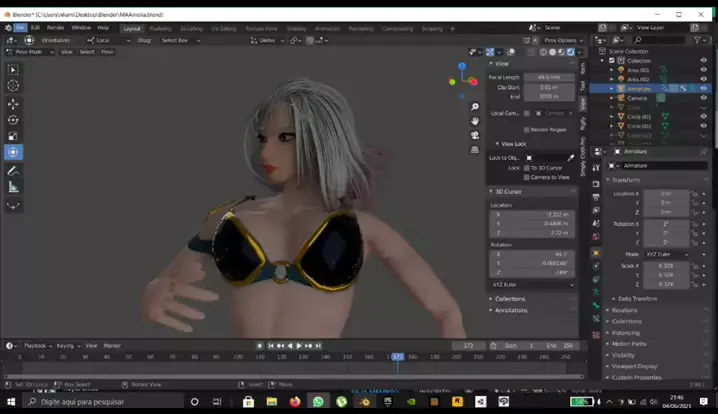Enable Lock Camera to View checkbox

[x=527, y=177]
